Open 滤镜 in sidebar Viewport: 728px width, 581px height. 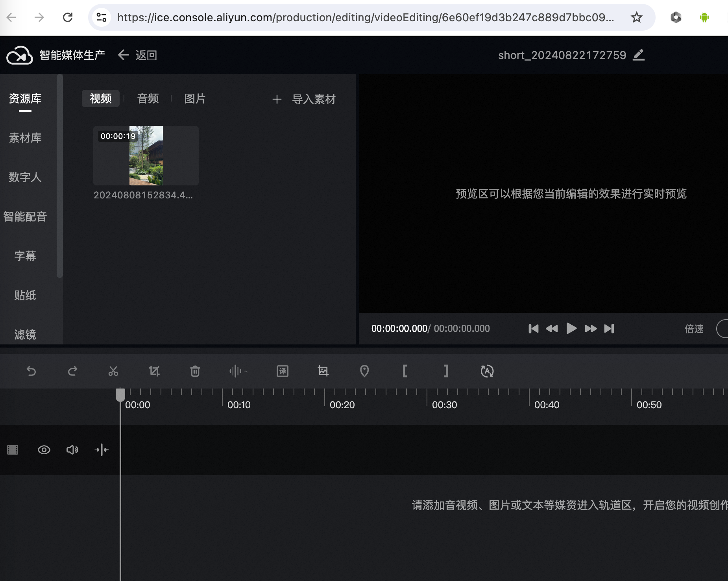click(25, 335)
